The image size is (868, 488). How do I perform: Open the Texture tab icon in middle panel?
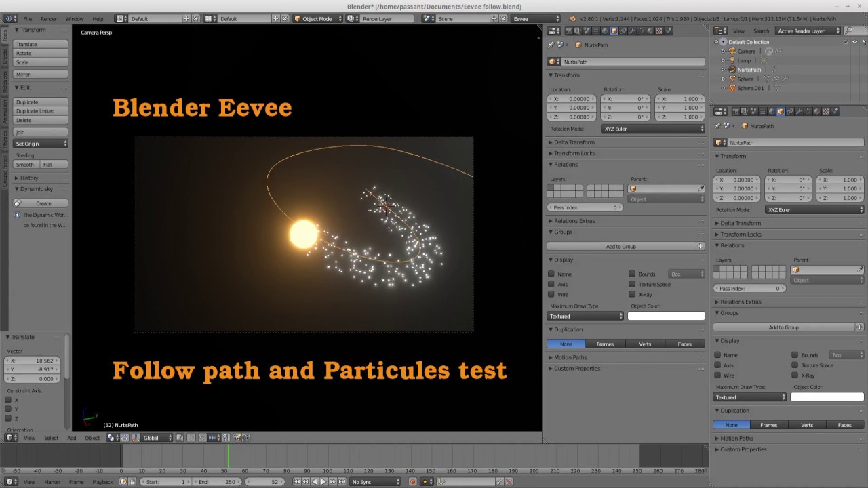[659, 30]
